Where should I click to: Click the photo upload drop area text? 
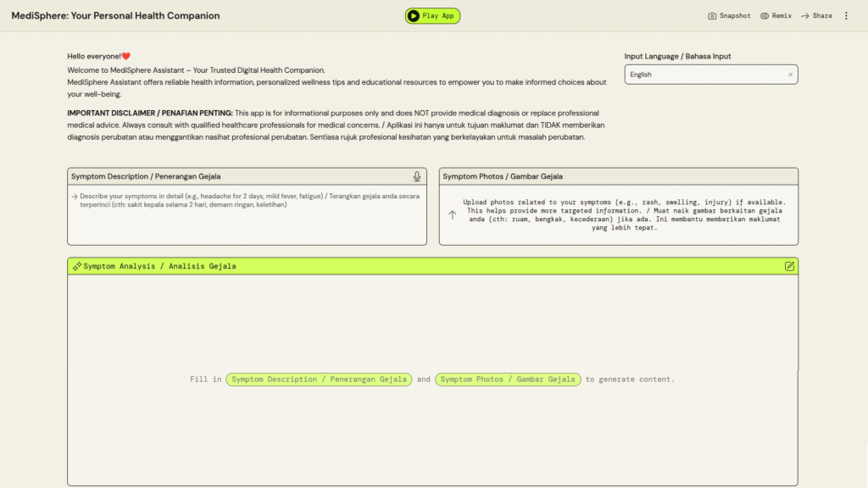(623, 215)
